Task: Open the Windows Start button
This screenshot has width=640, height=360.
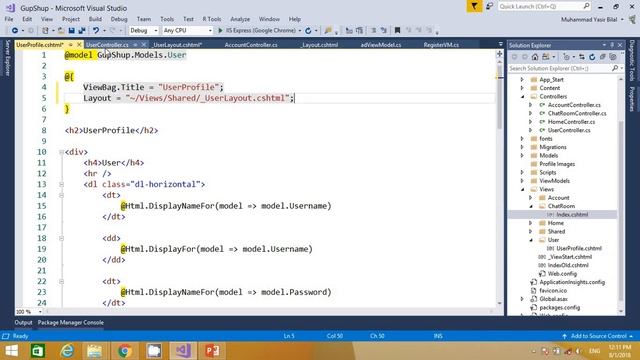Action: [11, 351]
